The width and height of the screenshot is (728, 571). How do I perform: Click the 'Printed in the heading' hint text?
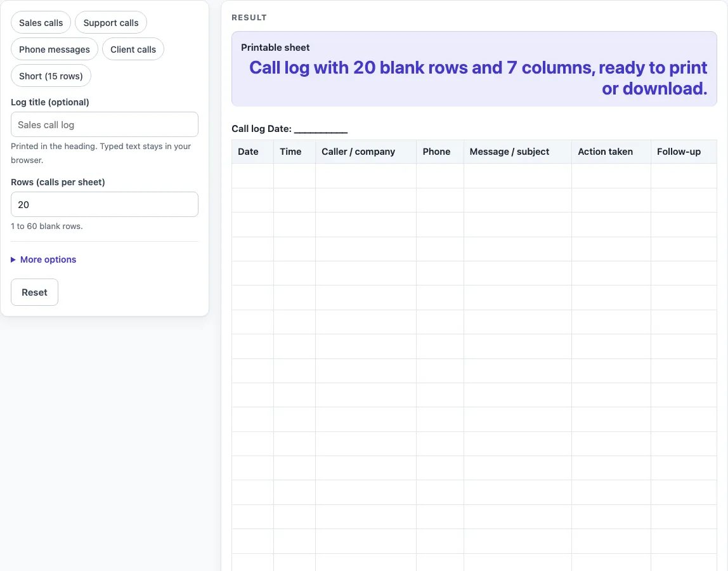click(101, 153)
